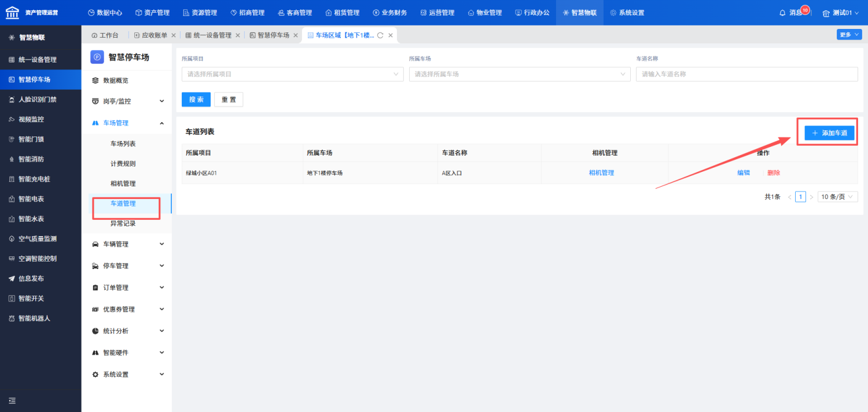Expand the 停车管理 submenu
Image resolution: width=868 pixels, height=412 pixels.
point(127,266)
